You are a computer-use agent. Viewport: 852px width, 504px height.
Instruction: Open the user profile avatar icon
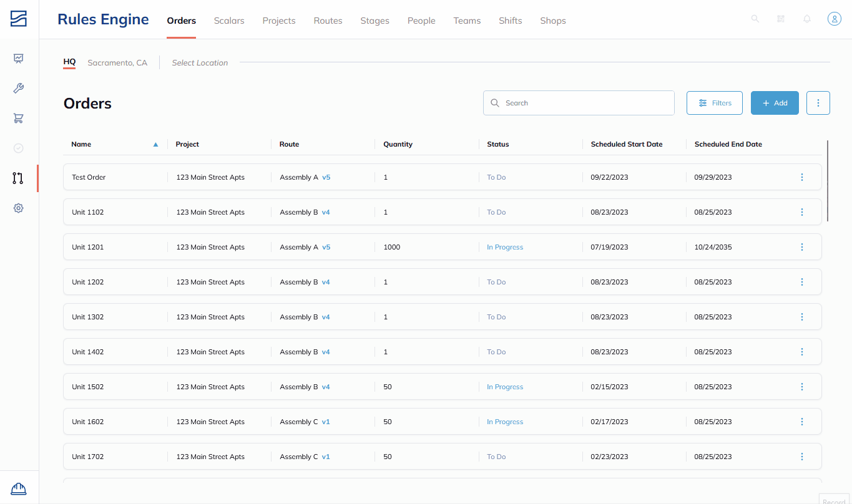835,19
